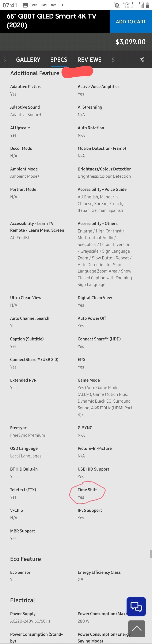
Task: Tap the image icon in status bar
Action: tap(25, 5)
